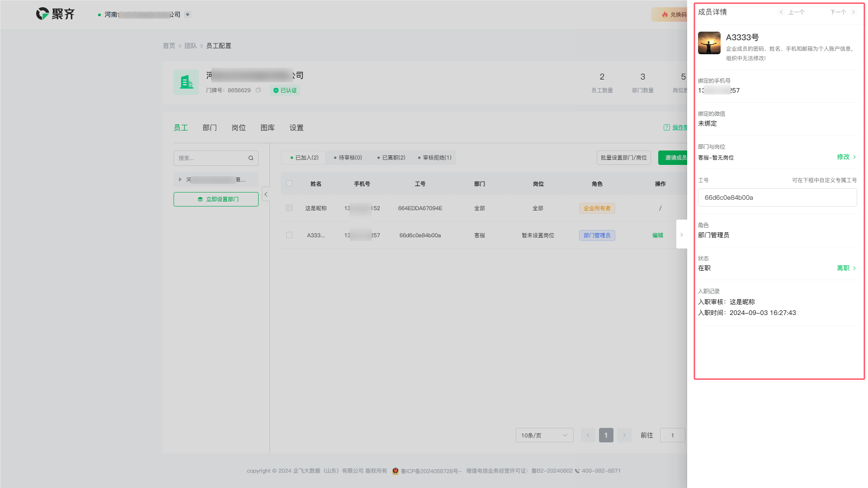868x488 pixels.
Task: Click the 工号 cell 664EDDA67094E
Action: [x=420, y=208]
